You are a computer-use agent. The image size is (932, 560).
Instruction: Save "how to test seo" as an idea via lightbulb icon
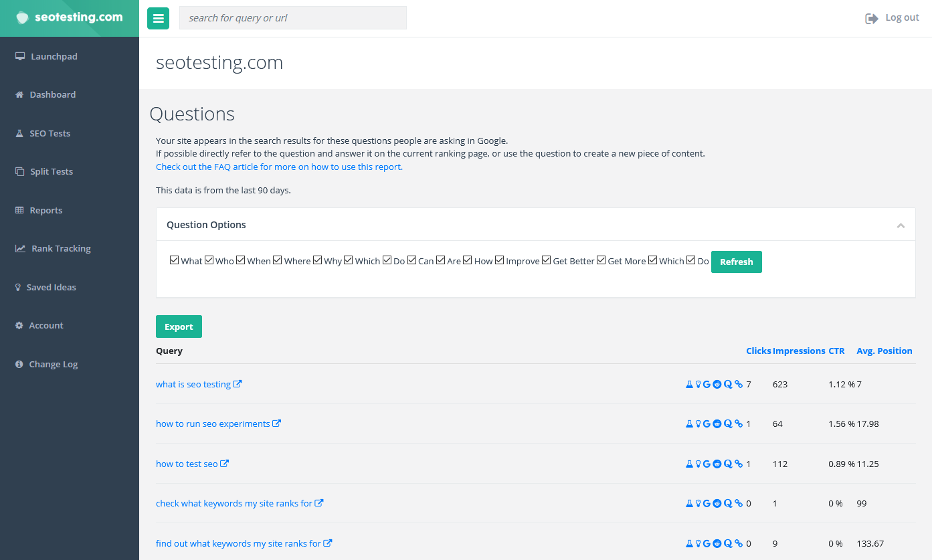pos(698,463)
